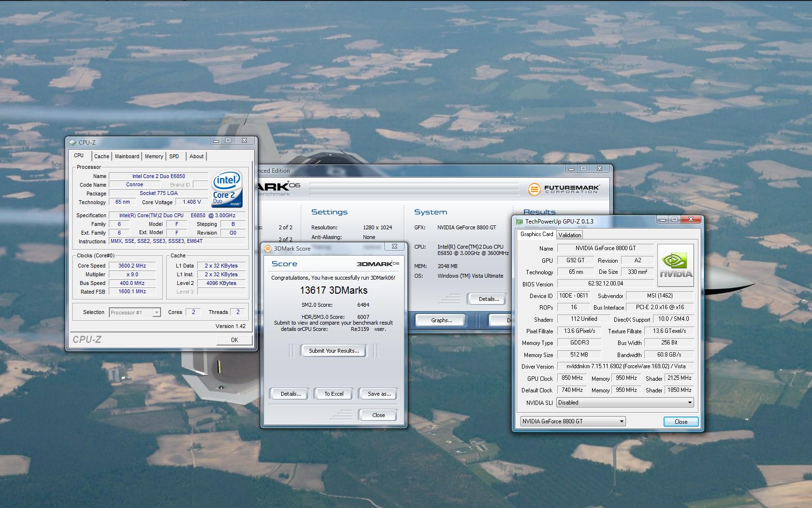Image resolution: width=812 pixels, height=508 pixels.
Task: Click Submit Your Results button
Action: (334, 351)
